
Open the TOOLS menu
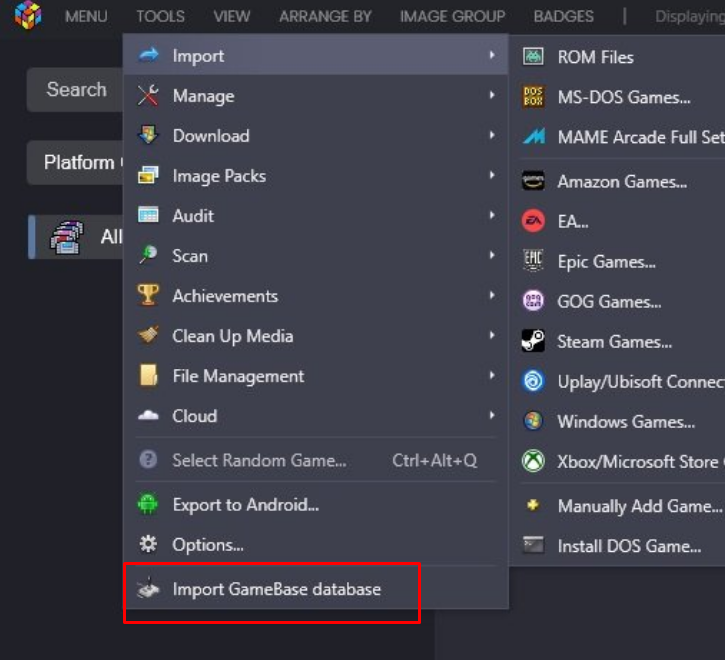160,17
